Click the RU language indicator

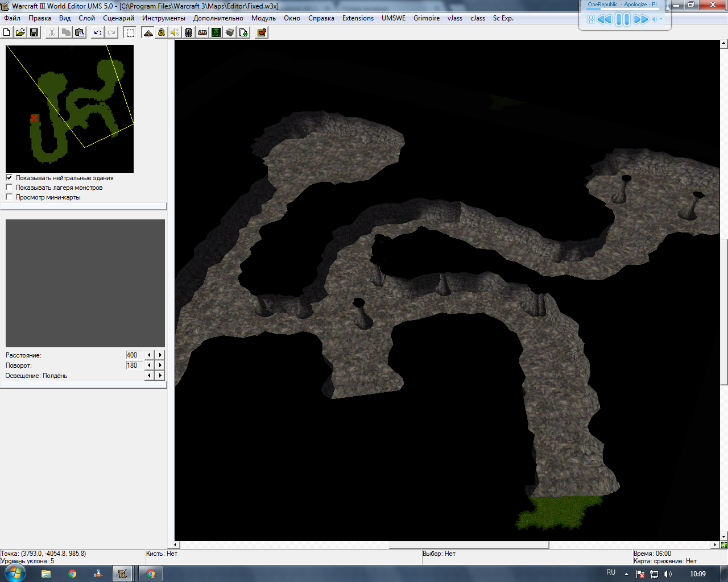pyautogui.click(x=611, y=572)
